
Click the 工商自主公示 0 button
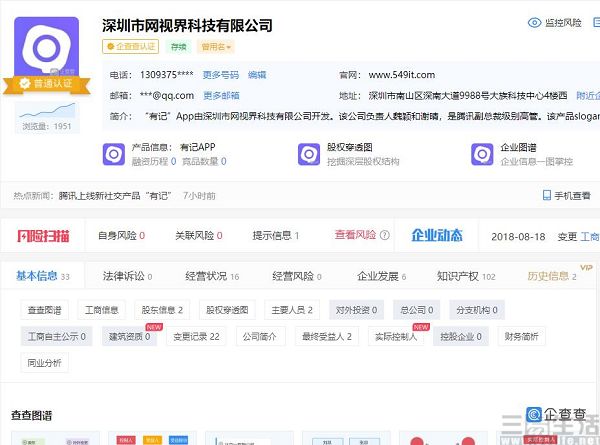(x=57, y=337)
